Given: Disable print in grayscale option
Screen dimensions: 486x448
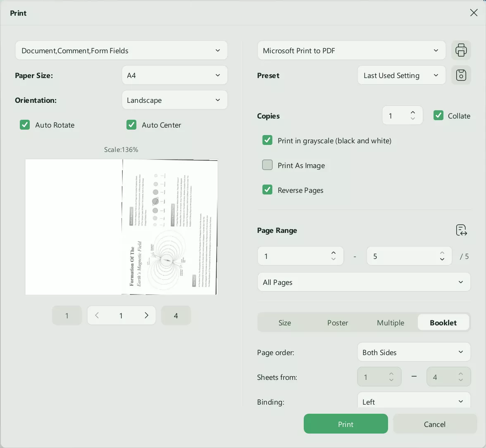Looking at the screenshot, I should (x=267, y=140).
